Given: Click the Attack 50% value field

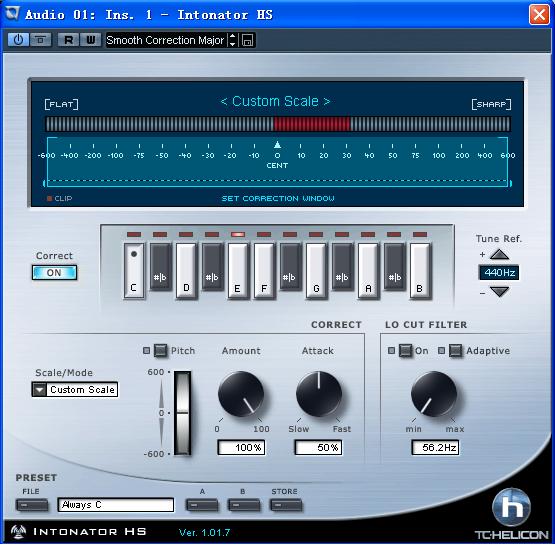Looking at the screenshot, I should [318, 447].
